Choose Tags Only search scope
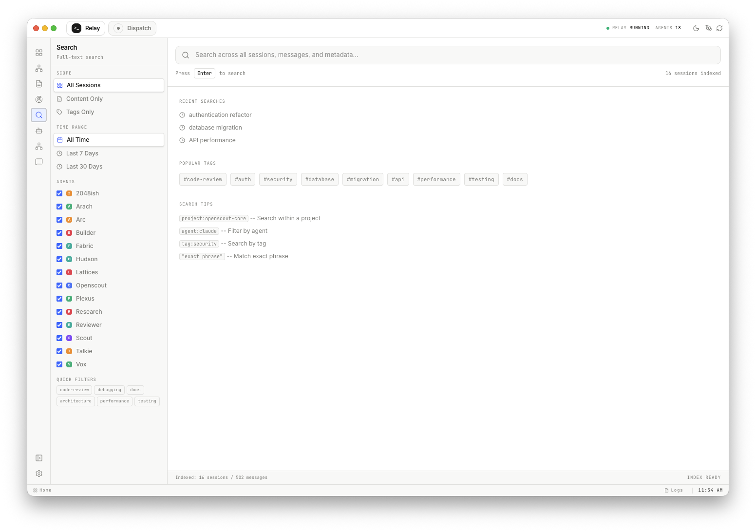 80,112
